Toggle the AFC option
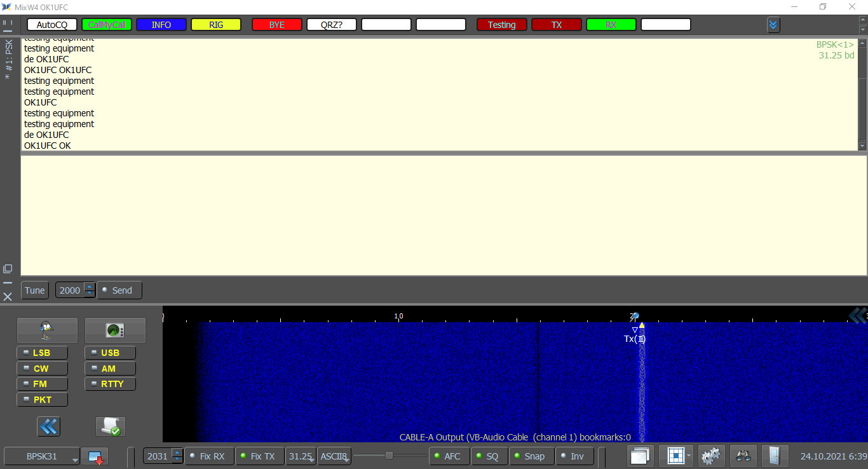This screenshot has height=469, width=868. tap(449, 456)
